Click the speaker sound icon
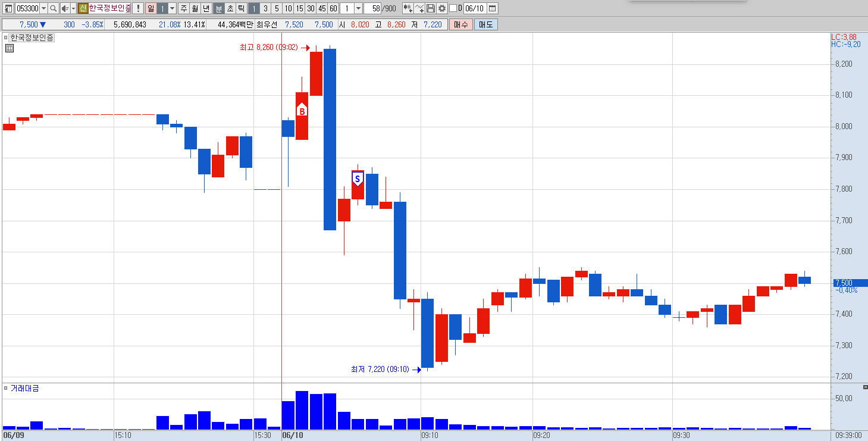 (x=65, y=8)
